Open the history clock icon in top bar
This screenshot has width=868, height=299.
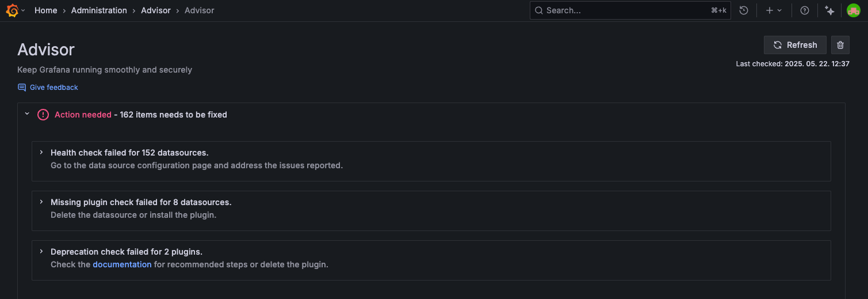pos(744,10)
